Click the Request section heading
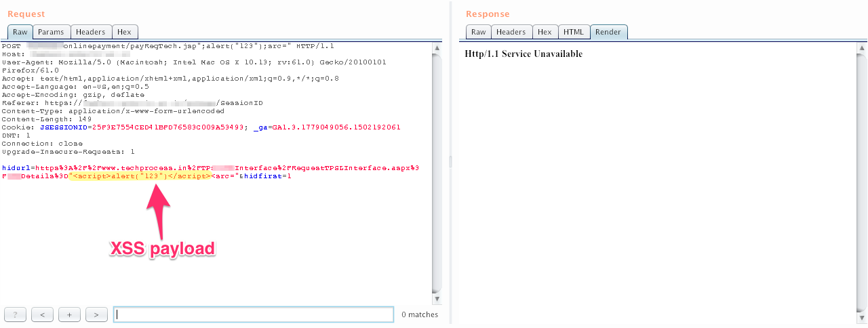 [x=26, y=14]
